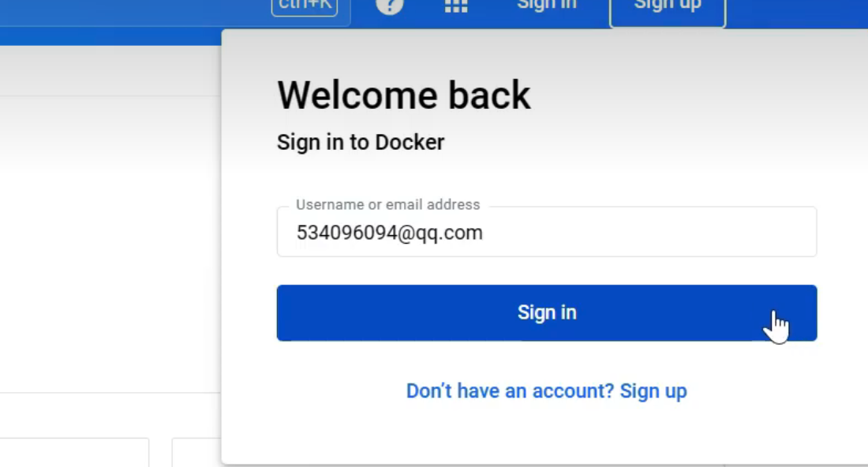Click the second card outline behind the dialog
Viewport: 868px width, 467px height.
click(x=196, y=453)
